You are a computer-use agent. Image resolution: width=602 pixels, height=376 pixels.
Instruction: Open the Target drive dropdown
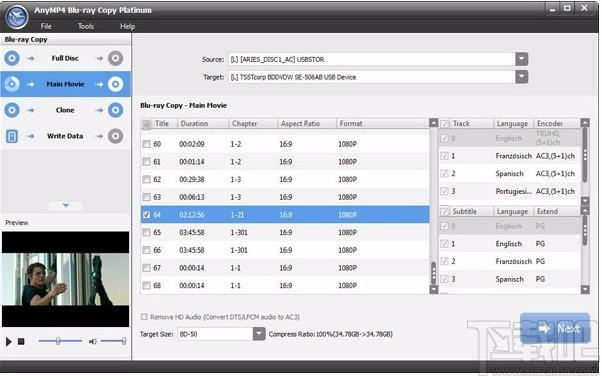[x=521, y=77]
